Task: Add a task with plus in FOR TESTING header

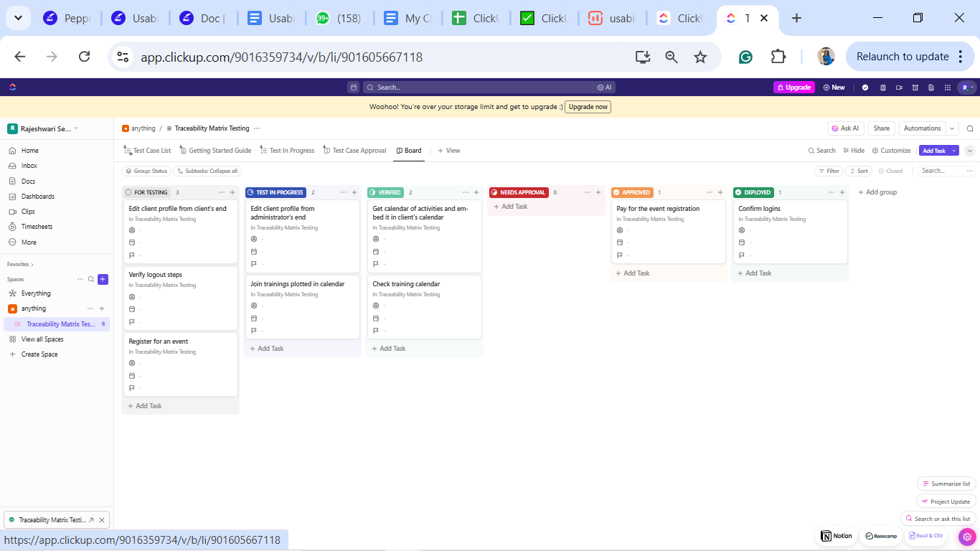Action: coord(232,192)
